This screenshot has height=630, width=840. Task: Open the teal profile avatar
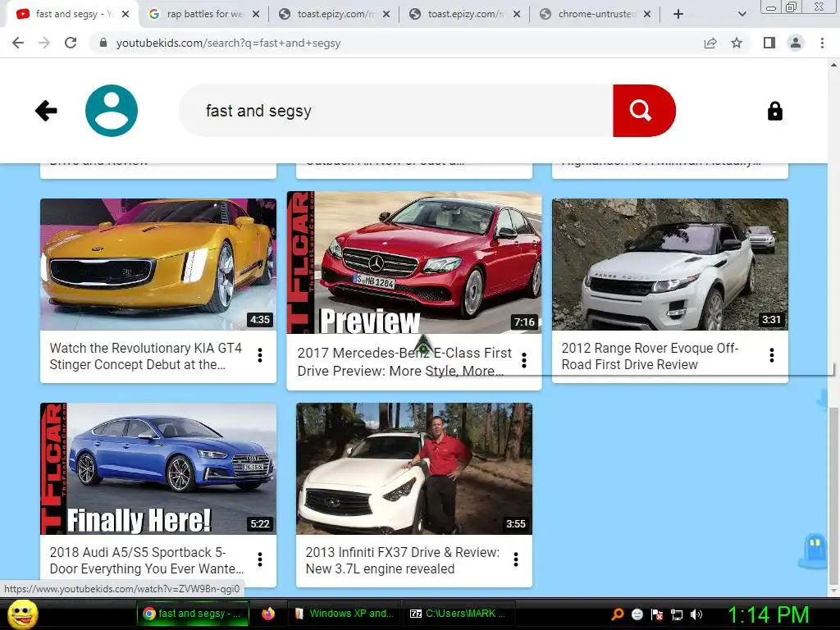112,111
